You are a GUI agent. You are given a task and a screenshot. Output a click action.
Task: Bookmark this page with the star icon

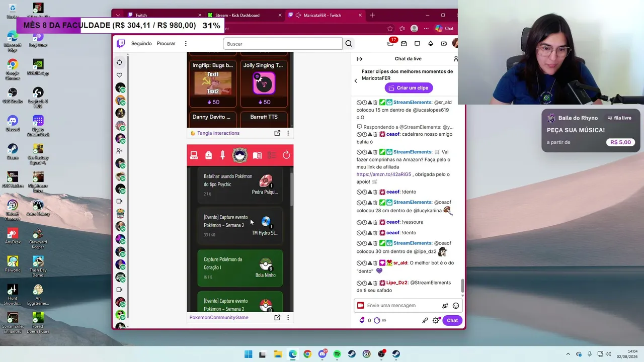(x=390, y=29)
